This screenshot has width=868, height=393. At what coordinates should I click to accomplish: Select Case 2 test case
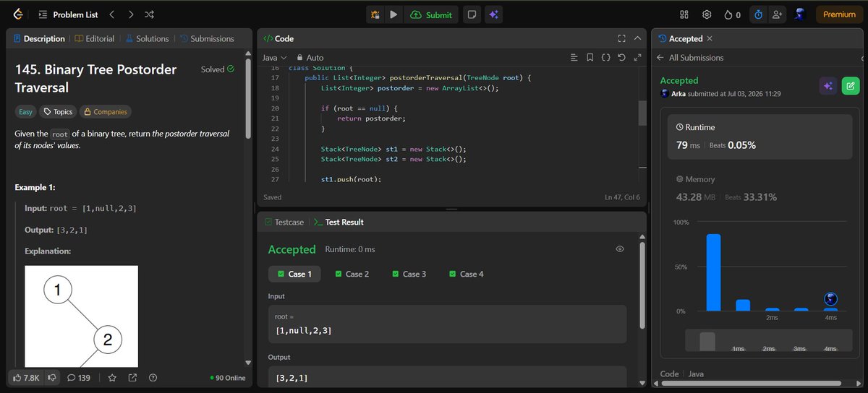coord(352,274)
